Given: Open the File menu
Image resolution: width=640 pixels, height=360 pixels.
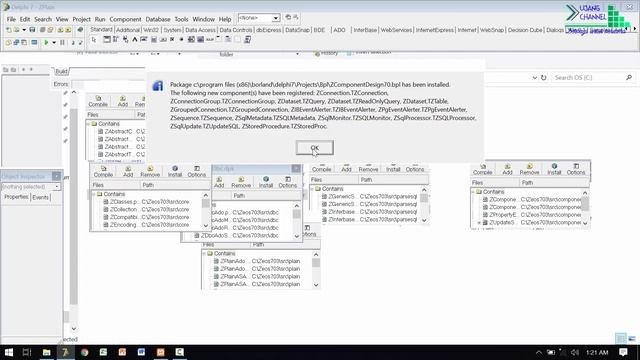Looking at the screenshot, I should [11, 19].
